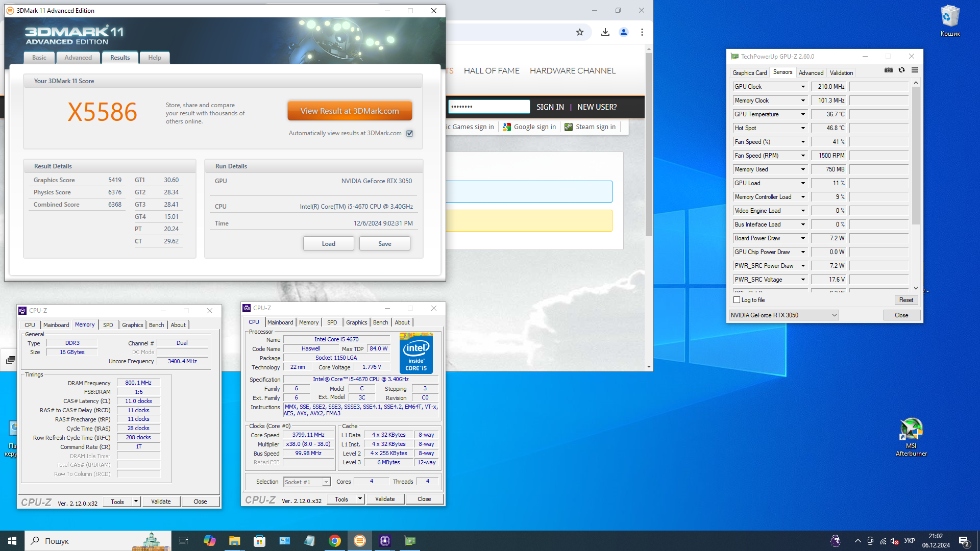The image size is (980, 551).
Task: Open browser downloads icon
Action: [x=605, y=32]
